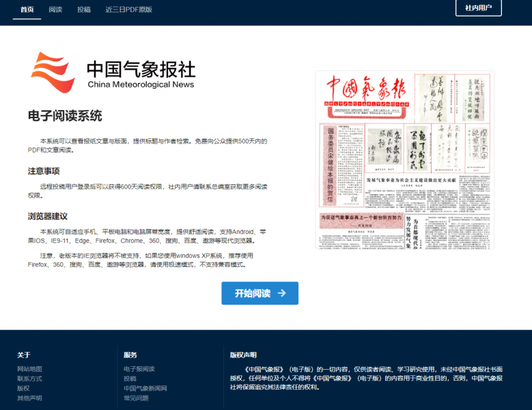Click the China Meteorological News flame logo
This screenshot has width=532, height=410.
coord(53,72)
